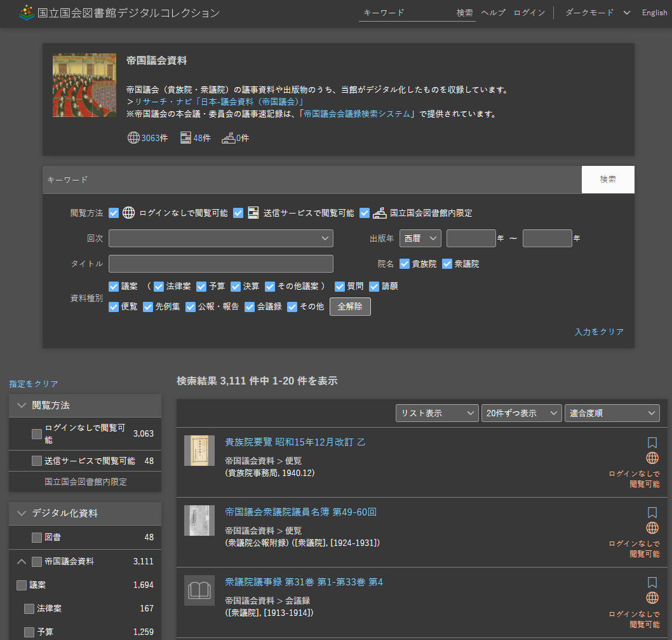672x640 pixels.
Task: Open the 回次 session dropdown
Action: 220,238
